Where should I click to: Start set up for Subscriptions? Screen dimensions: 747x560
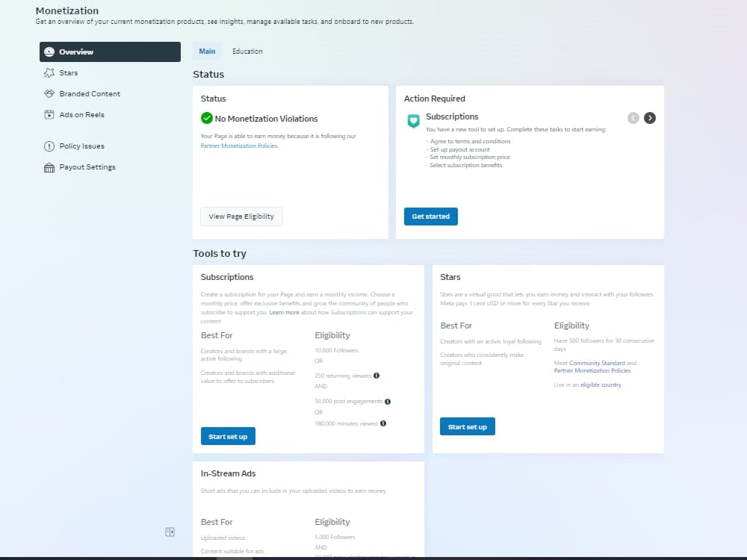[x=228, y=437]
